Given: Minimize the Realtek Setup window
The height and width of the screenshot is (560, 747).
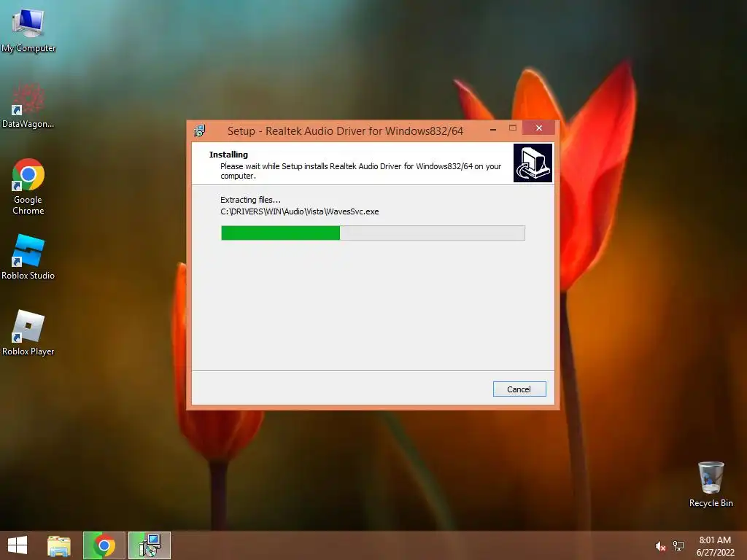Looking at the screenshot, I should [493, 128].
